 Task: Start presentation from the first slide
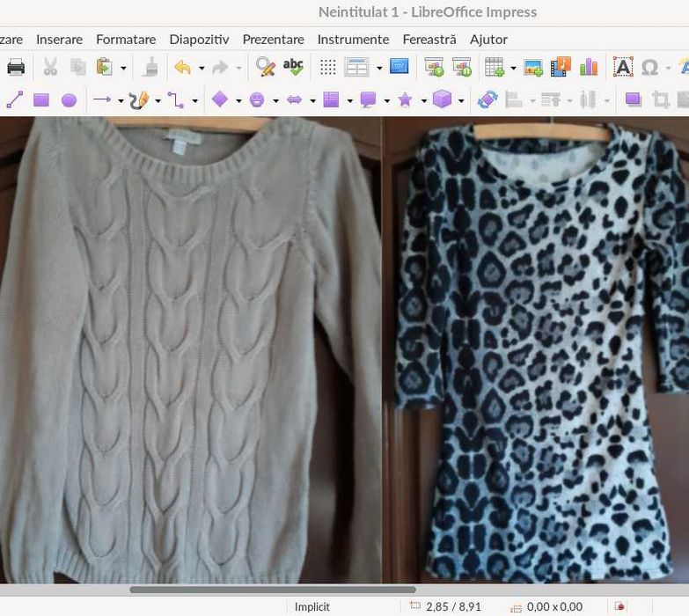pos(434,68)
